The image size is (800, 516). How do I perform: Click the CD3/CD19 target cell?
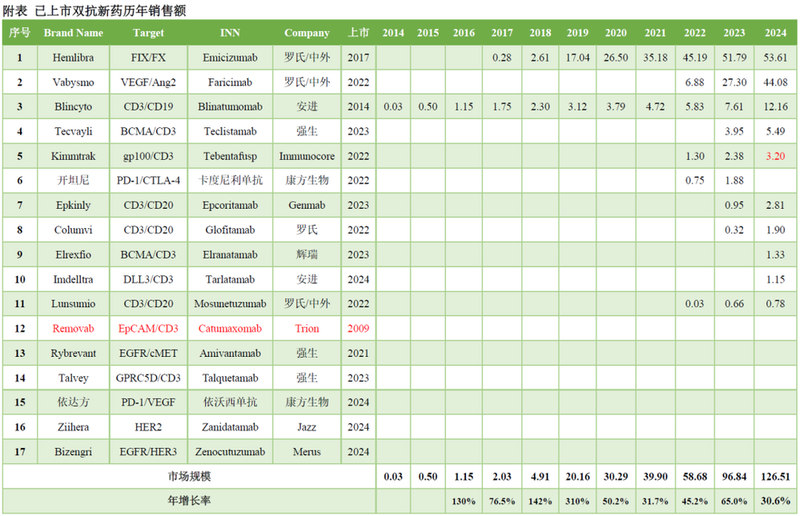coord(148,107)
